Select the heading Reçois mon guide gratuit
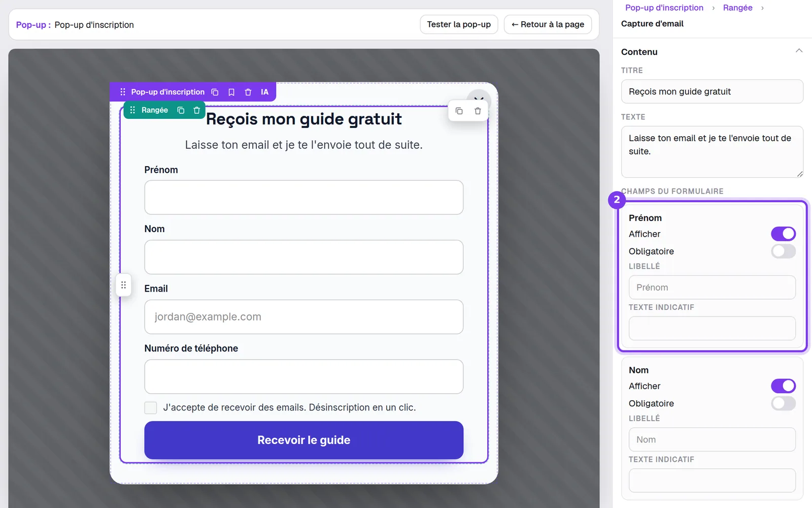Viewport: 812px width, 508px height. [303, 119]
